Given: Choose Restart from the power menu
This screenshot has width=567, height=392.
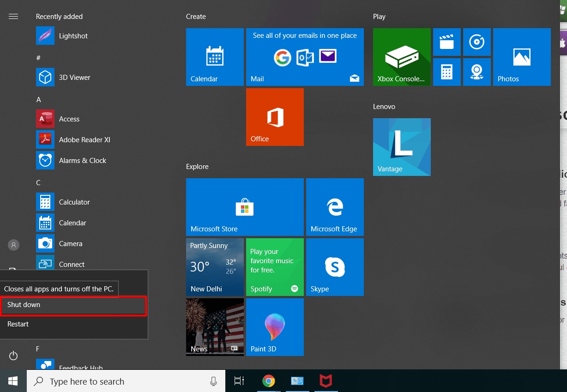Looking at the screenshot, I should pos(73,324).
